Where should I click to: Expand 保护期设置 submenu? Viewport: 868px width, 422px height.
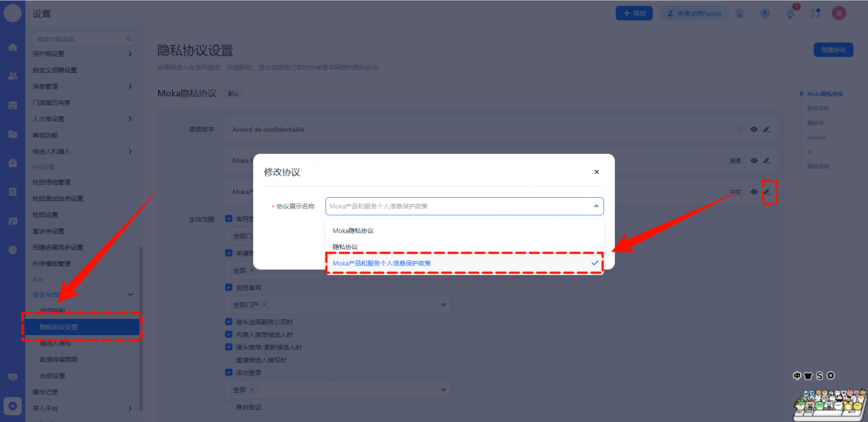(x=130, y=54)
